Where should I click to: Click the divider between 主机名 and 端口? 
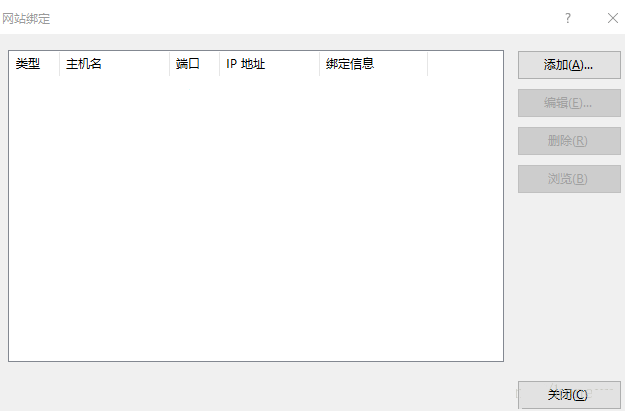[x=170, y=64]
